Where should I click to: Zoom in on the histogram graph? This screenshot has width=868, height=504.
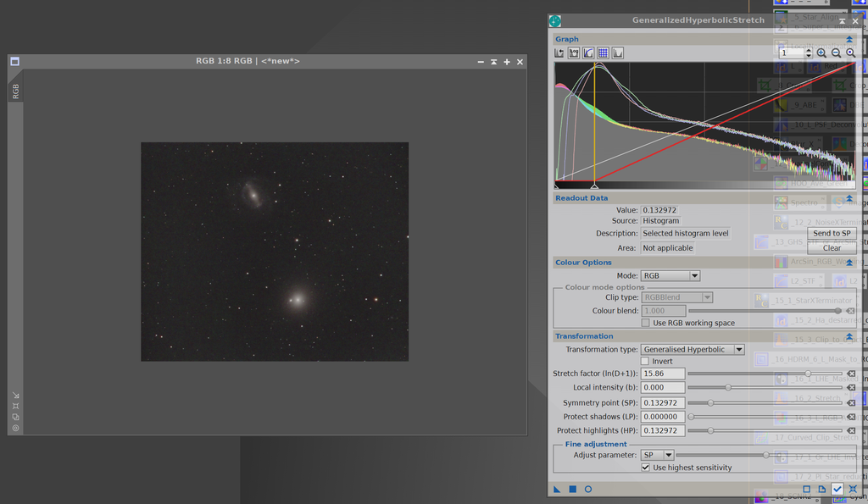coord(821,53)
